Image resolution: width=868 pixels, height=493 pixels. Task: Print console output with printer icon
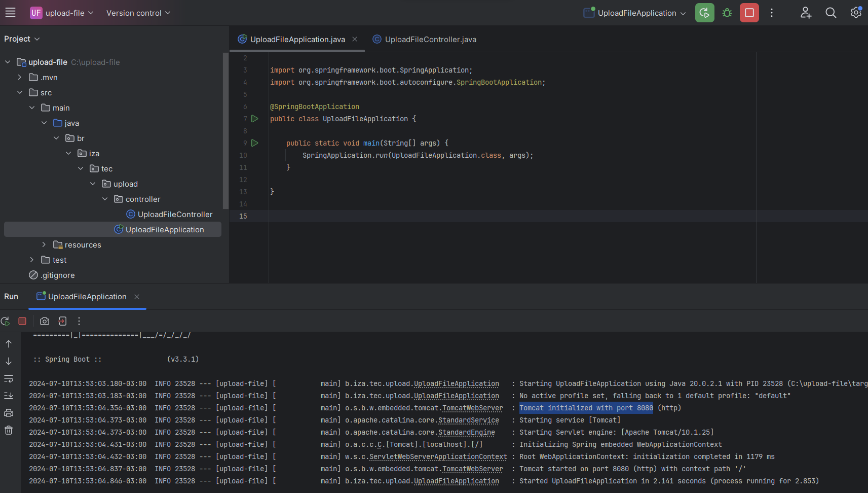(x=9, y=413)
